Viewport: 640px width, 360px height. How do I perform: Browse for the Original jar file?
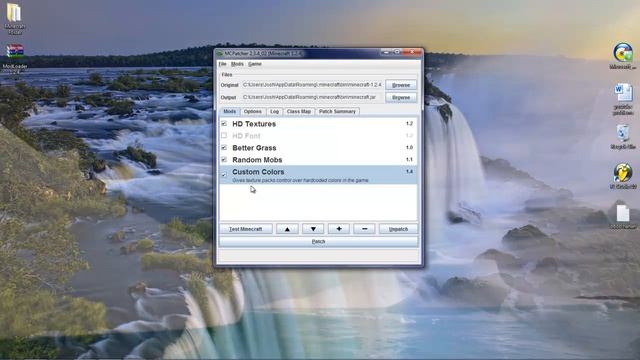(401, 85)
